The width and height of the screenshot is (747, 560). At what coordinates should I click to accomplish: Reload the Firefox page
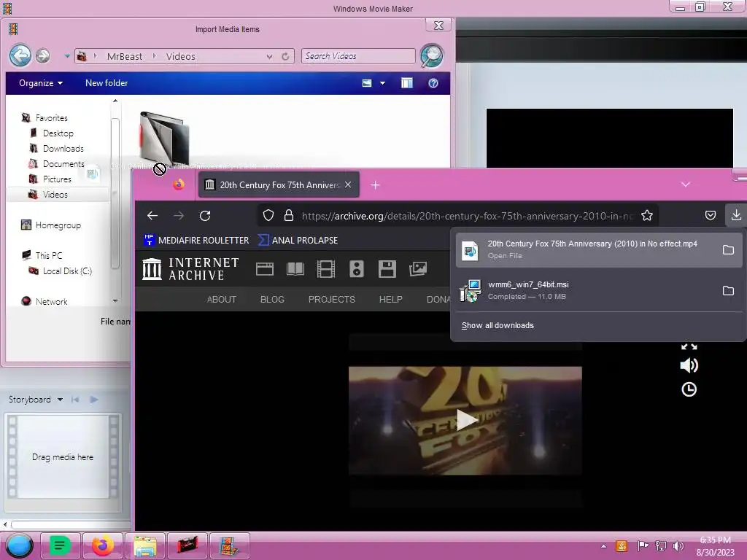pos(205,216)
